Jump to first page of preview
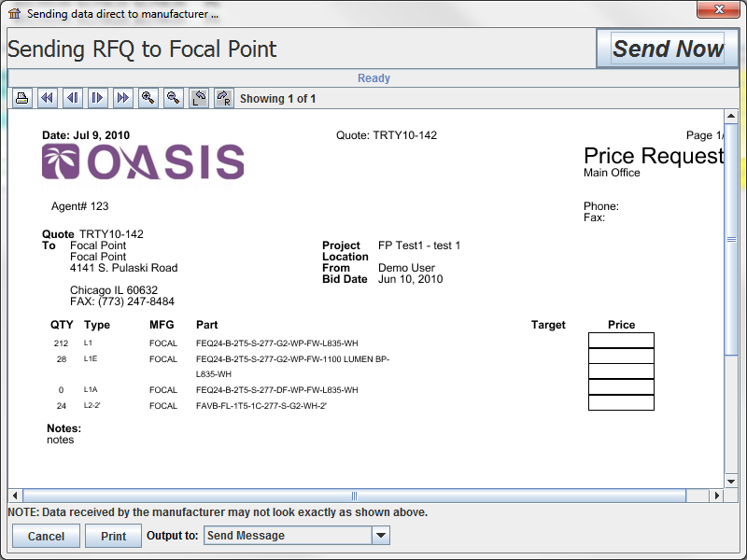Screen dimensions: 747x560 click(x=48, y=99)
